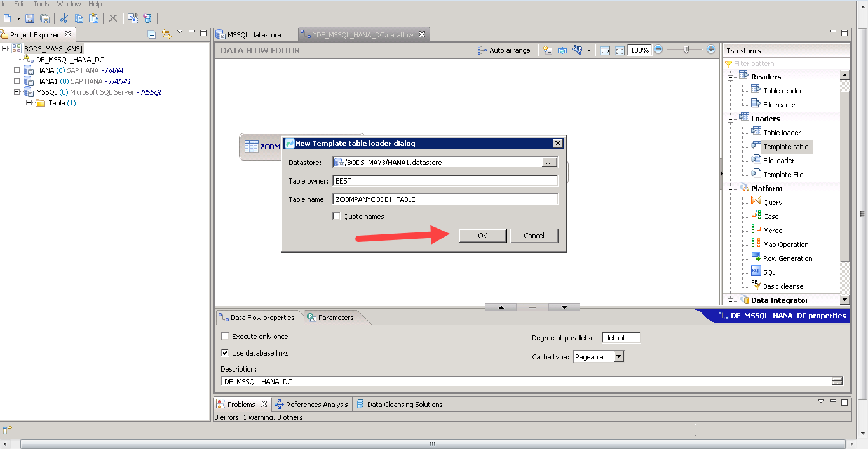The image size is (868, 449).
Task: Uncheck Use database links option
Action: coord(224,352)
